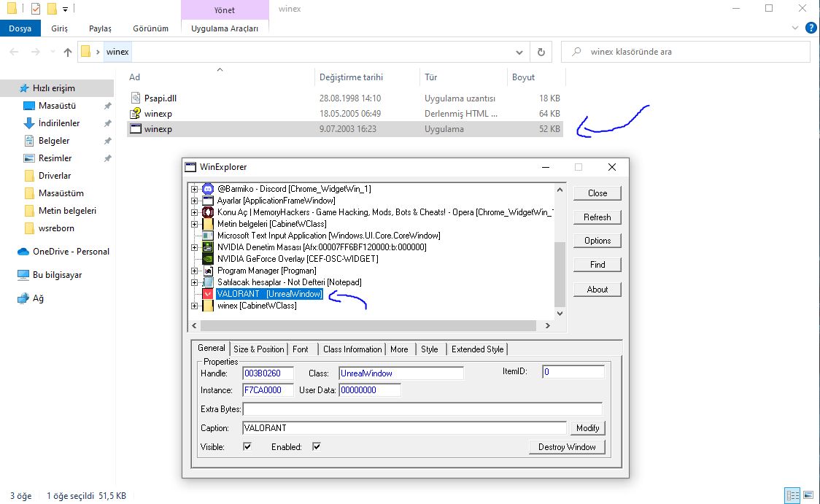The height and width of the screenshot is (504, 820).
Task: Click Bu bilgisayar computer icon
Action: (23, 275)
